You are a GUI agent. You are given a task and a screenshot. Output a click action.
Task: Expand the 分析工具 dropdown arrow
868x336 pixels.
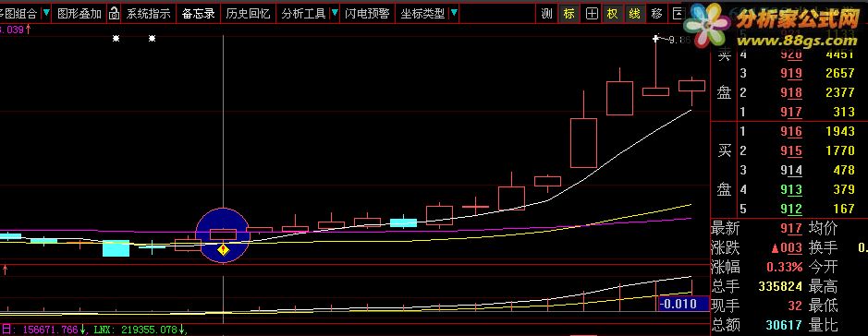click(x=335, y=13)
